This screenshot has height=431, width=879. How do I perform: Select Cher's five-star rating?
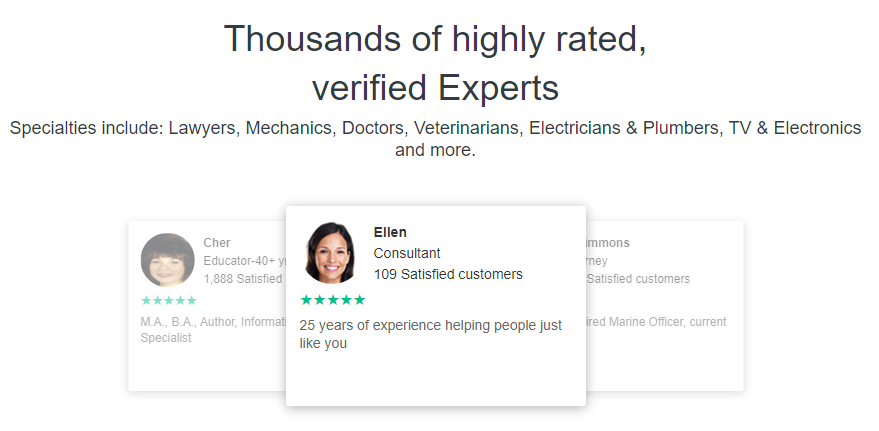(169, 300)
